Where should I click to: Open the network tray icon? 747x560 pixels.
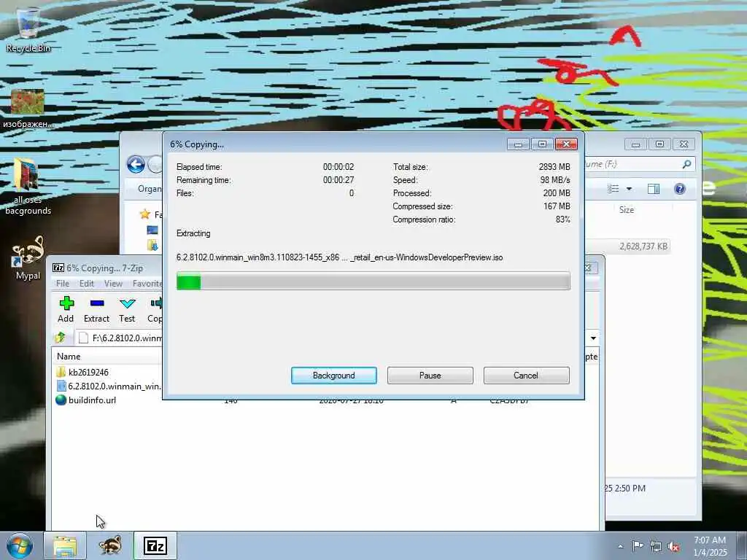point(656,546)
